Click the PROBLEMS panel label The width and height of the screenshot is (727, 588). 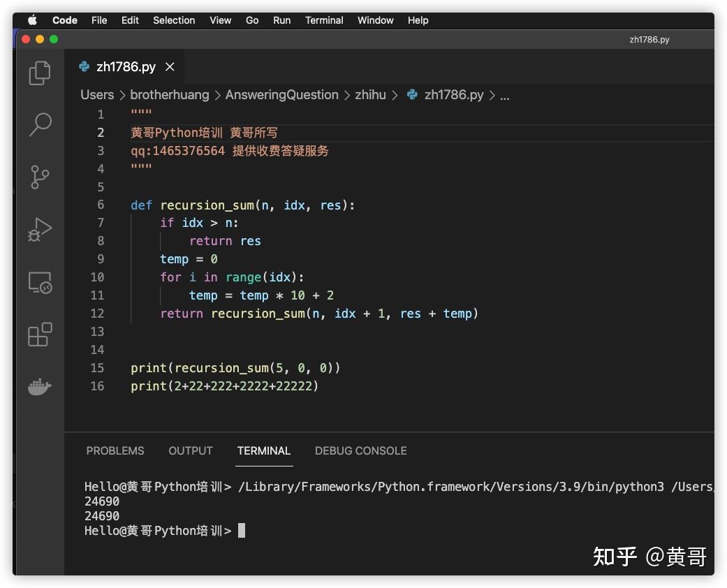(115, 450)
